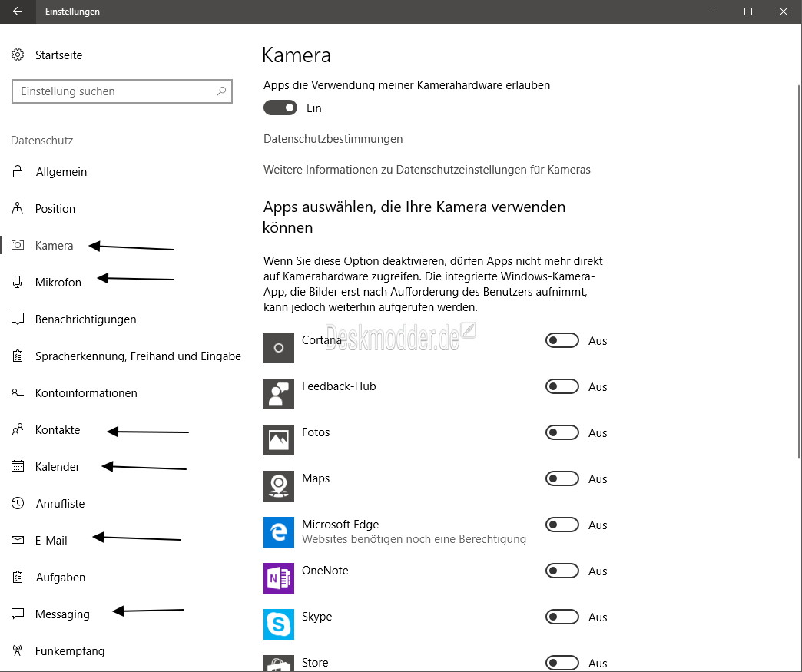Enable camera access for Fotos

click(x=562, y=432)
